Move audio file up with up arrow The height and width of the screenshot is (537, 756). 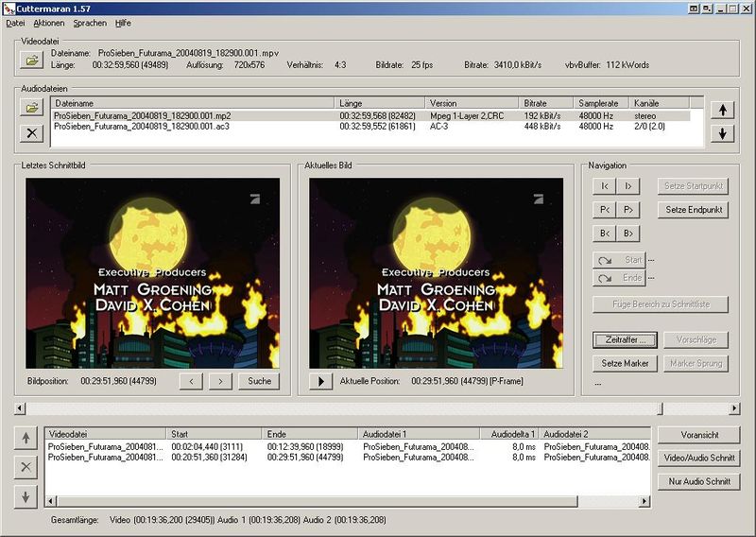tap(722, 110)
